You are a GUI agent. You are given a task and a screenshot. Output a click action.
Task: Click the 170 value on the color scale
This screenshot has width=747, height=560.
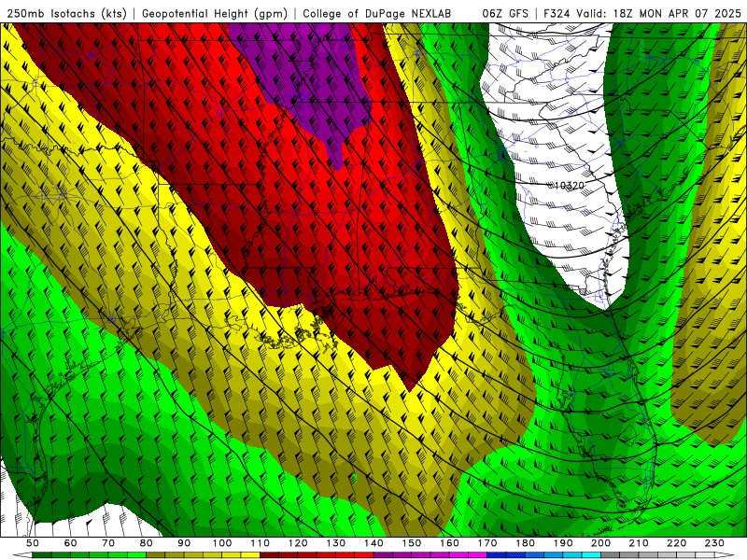point(487,543)
